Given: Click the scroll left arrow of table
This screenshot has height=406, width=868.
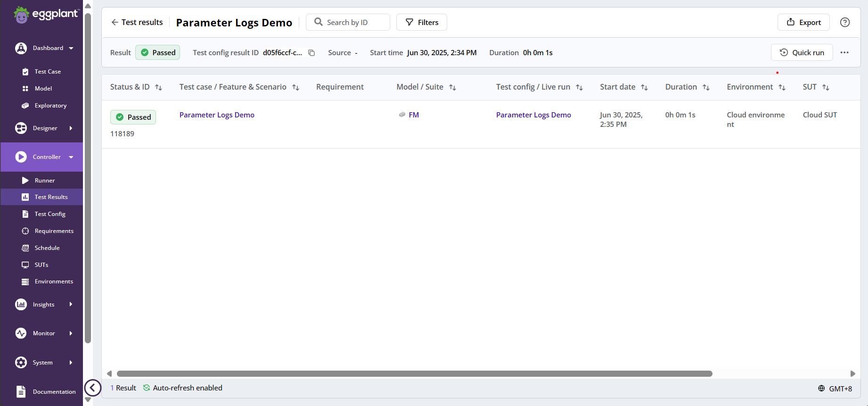Looking at the screenshot, I should click(109, 374).
